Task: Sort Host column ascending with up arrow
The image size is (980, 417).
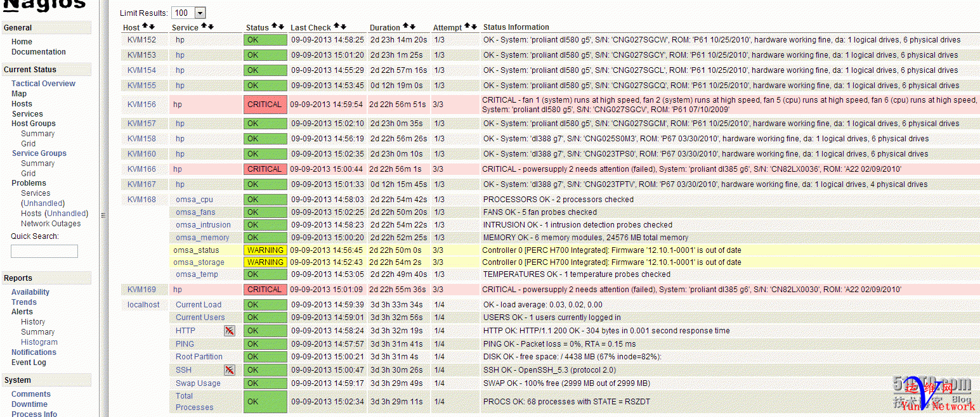Action: point(145,26)
